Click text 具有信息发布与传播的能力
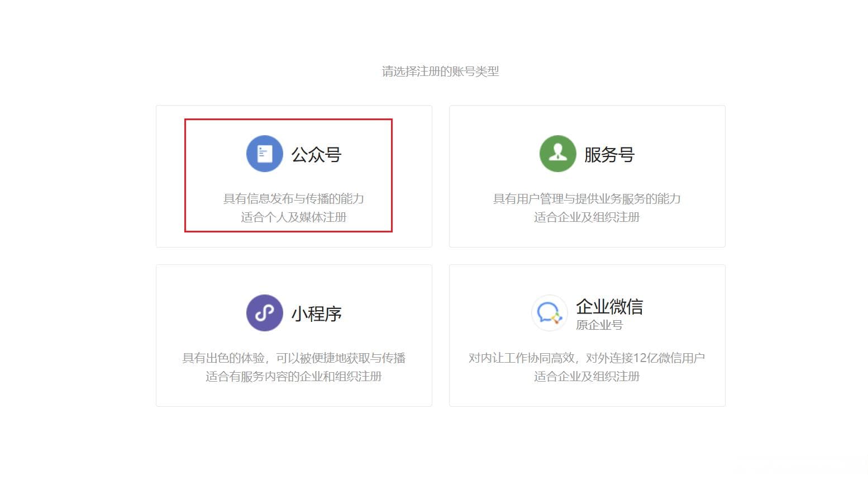Viewport: 868px width, 480px height. point(294,199)
